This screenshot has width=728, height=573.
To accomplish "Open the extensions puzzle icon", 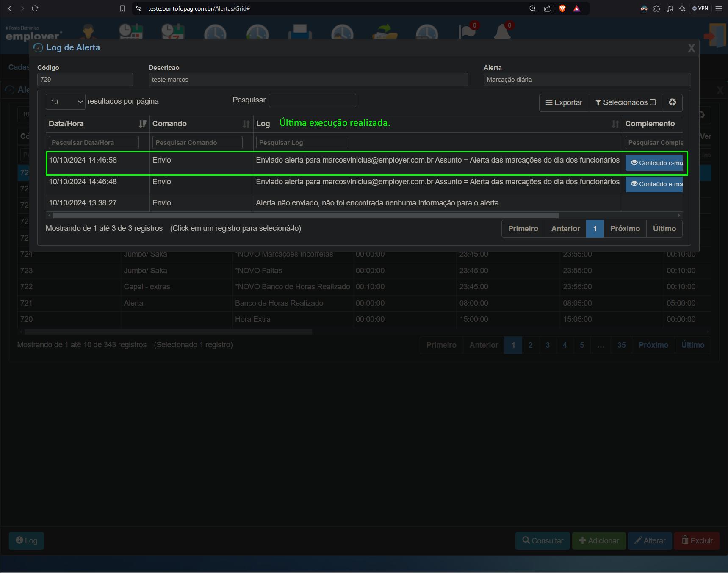I will 657,8.
